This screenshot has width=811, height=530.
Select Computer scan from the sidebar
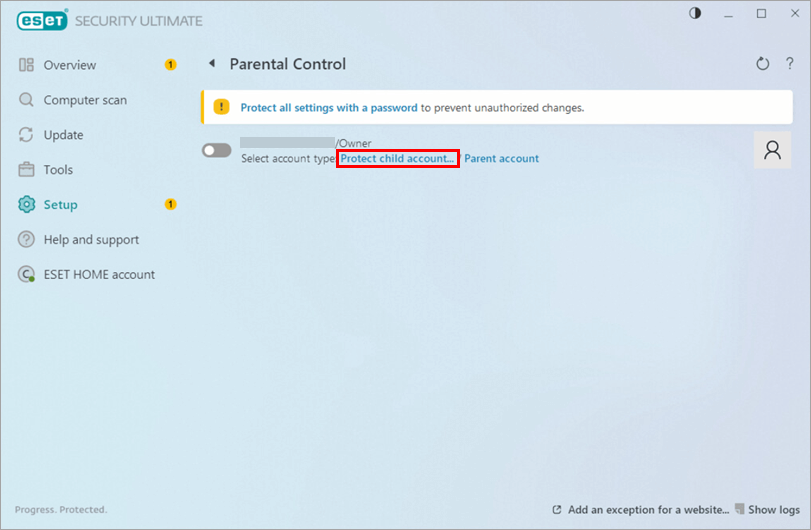point(85,100)
